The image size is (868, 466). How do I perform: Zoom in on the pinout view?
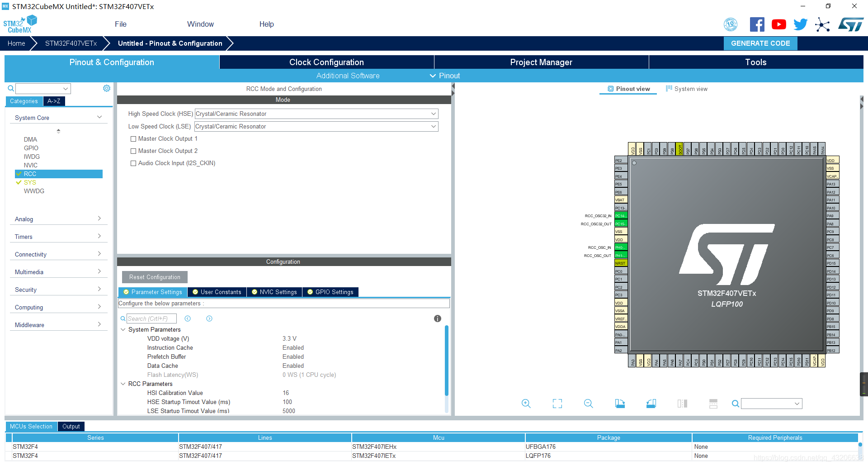(526, 404)
